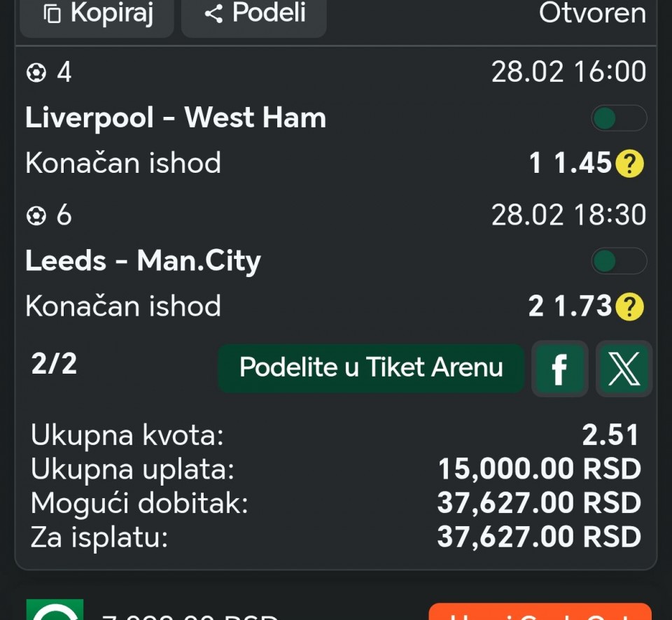
Task: Tap the 2/2 selections counter
Action: point(54,365)
